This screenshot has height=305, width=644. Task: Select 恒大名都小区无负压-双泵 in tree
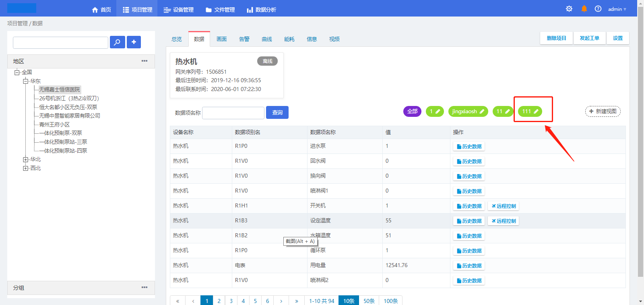[68, 107]
